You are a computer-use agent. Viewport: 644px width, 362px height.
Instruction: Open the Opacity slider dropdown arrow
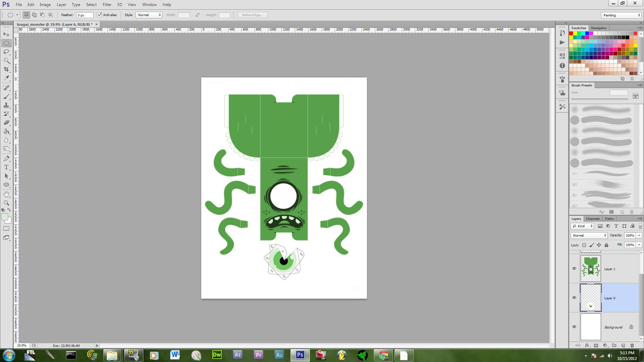(639, 236)
